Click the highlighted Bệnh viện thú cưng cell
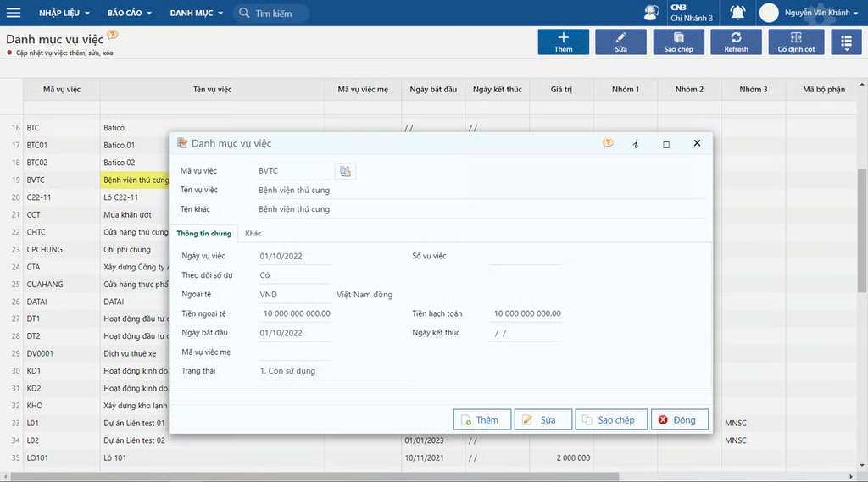The image size is (868, 482). tap(135, 180)
